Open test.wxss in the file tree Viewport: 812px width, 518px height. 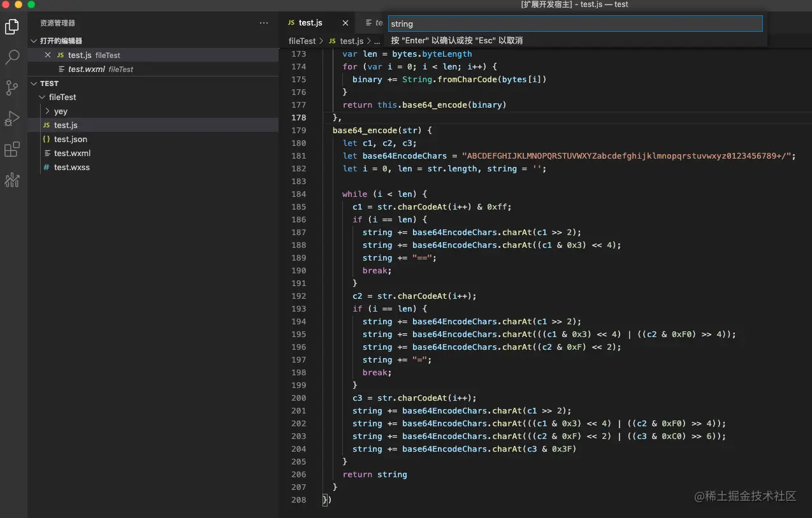click(x=153, y=168)
